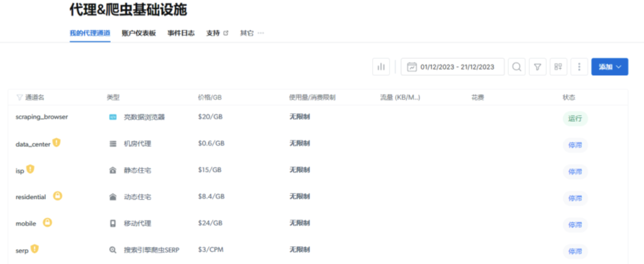Open the 01/12/2023 - 21/12/2023 date range picker
Image resolution: width=644 pixels, height=264 pixels.
click(x=453, y=67)
